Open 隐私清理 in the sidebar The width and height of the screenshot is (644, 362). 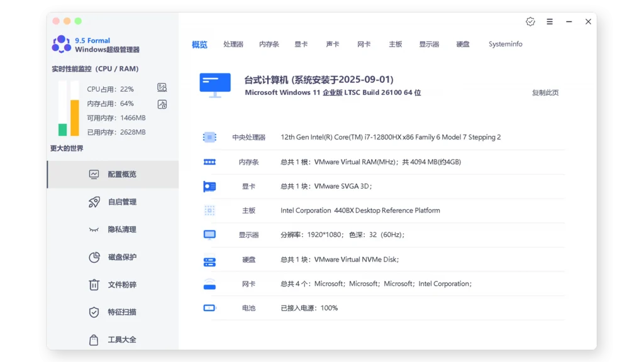tap(113, 229)
